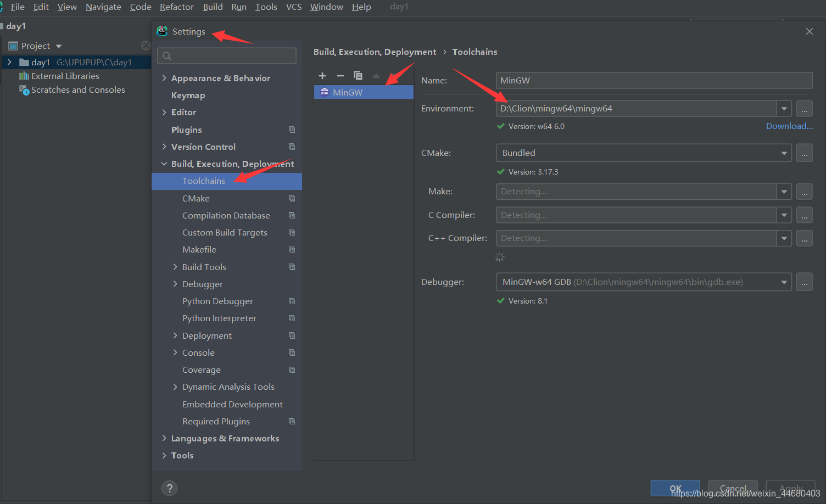This screenshot has width=826, height=504.
Task: Browse for C++ Compiler with ellipsis button
Action: (805, 238)
